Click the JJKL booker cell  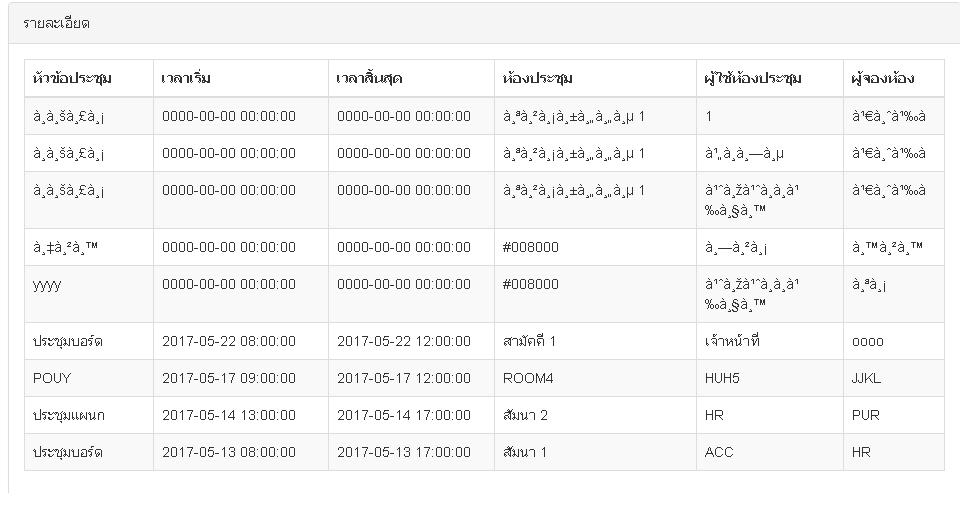pyautogui.click(x=868, y=378)
